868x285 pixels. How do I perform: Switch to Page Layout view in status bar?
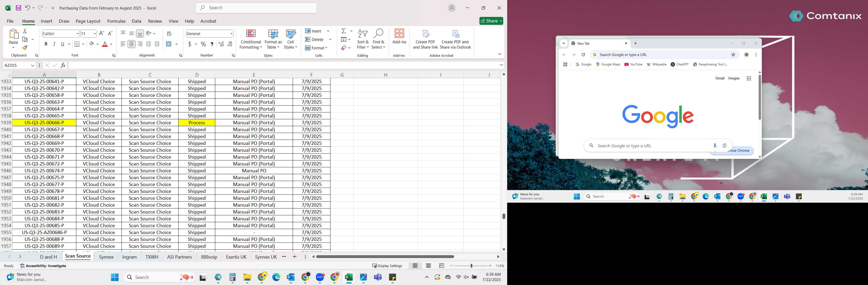click(428, 265)
